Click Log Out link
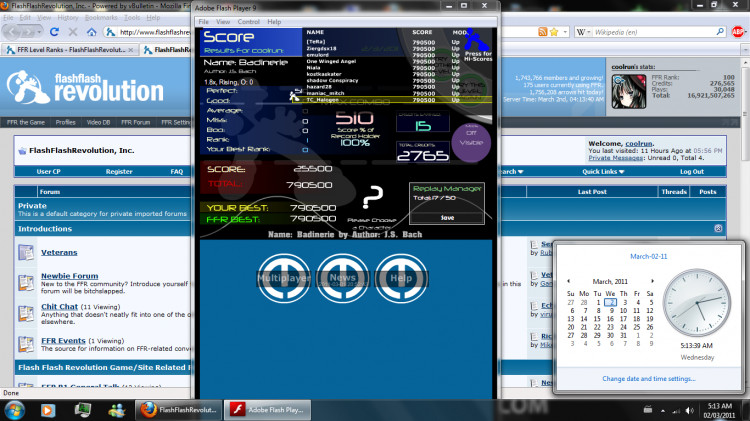750x421 pixels. pos(692,172)
